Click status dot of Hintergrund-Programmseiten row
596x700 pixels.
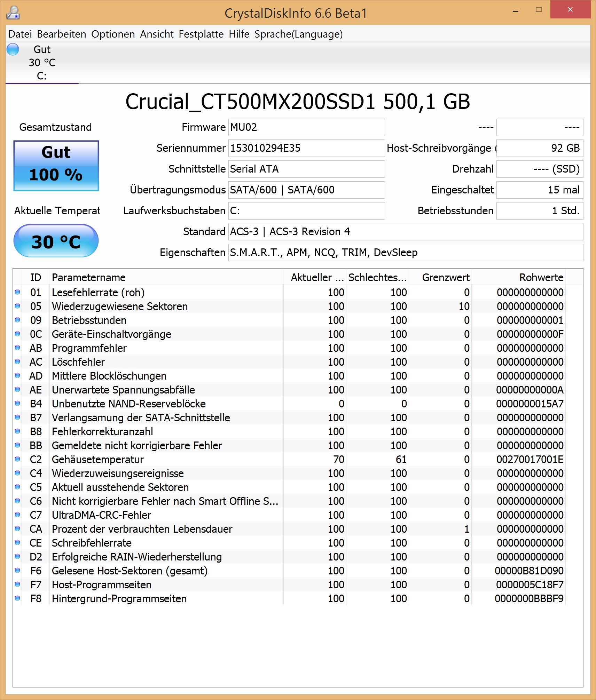[x=17, y=598]
